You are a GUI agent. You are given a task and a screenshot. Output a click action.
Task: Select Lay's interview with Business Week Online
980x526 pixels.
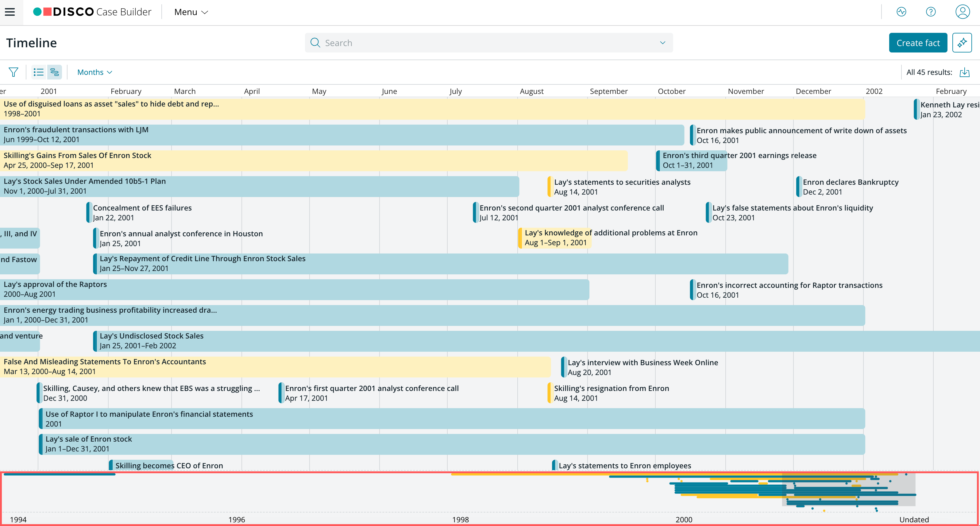tap(640, 367)
